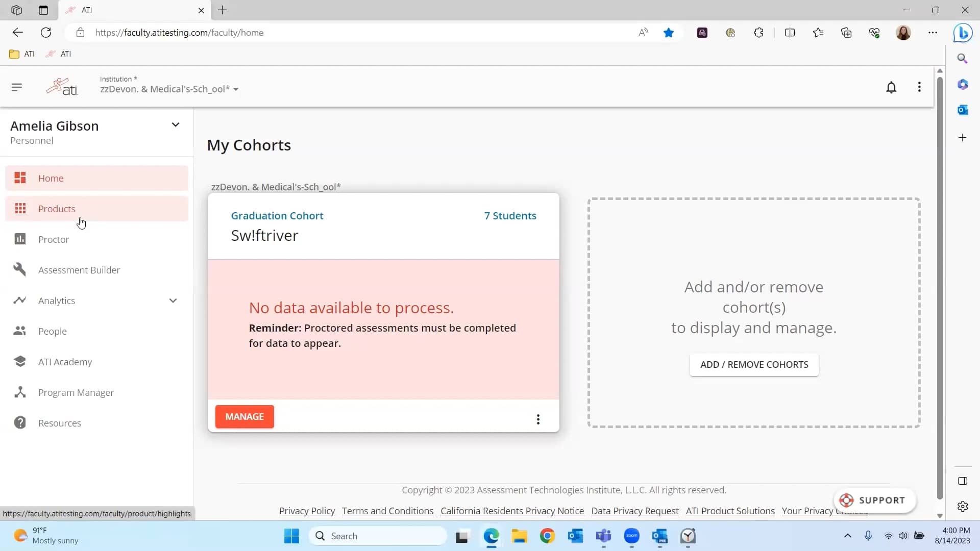Toggle the hamburger navigation menu
Screen dimensions: 980x551
[x=17, y=87]
